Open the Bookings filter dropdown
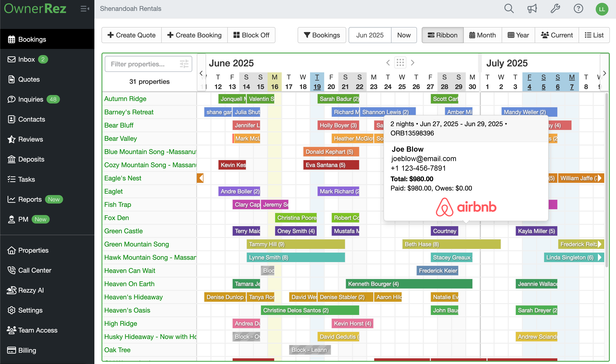Screen dimensions: 616x364 coord(322,35)
